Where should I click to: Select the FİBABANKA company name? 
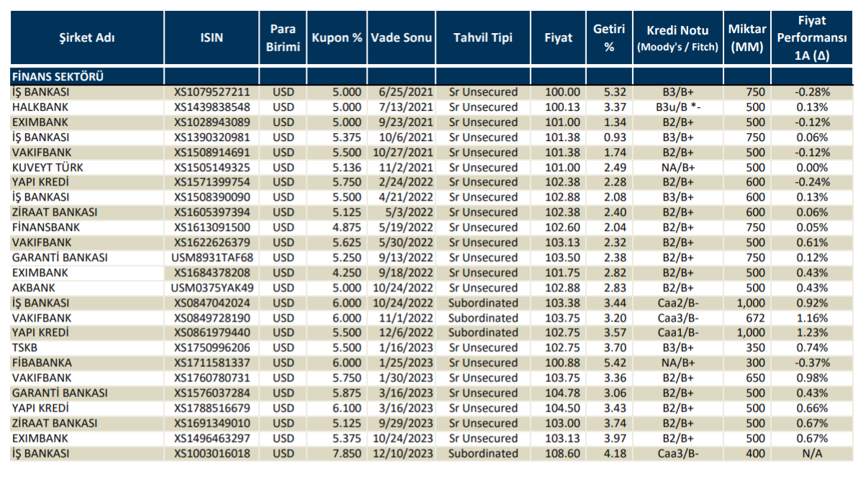(42, 363)
